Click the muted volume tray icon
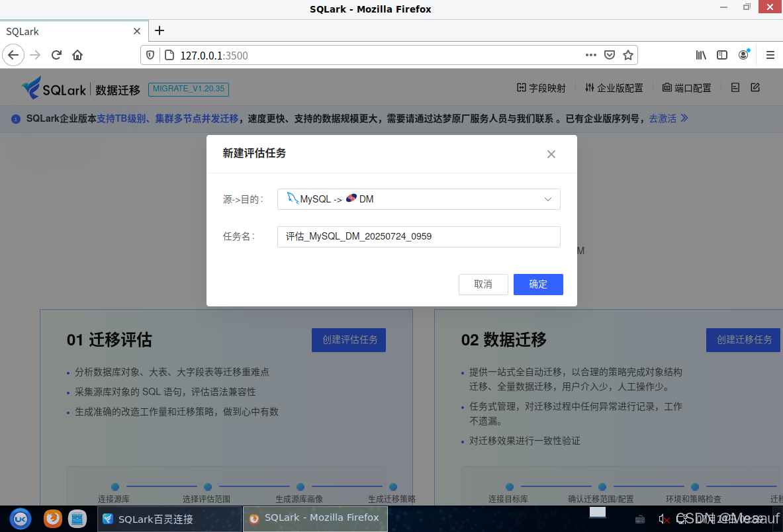Image resolution: width=783 pixels, height=532 pixels. [664, 519]
